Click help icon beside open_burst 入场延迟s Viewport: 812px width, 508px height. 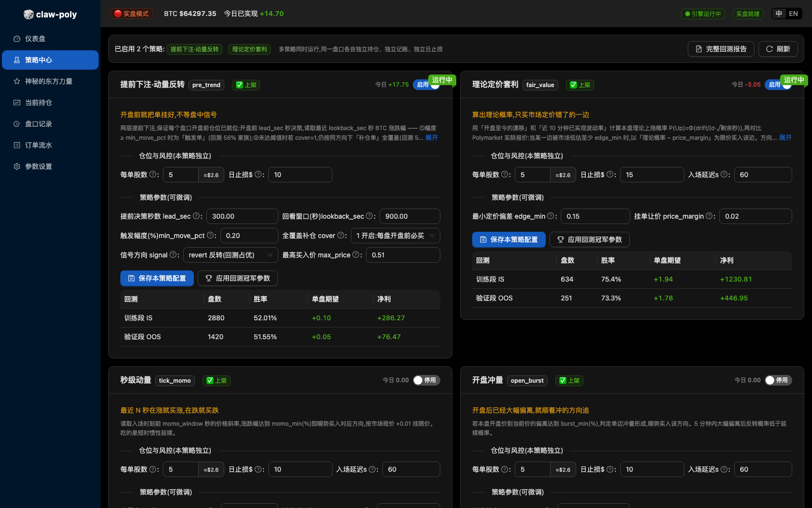(724, 469)
